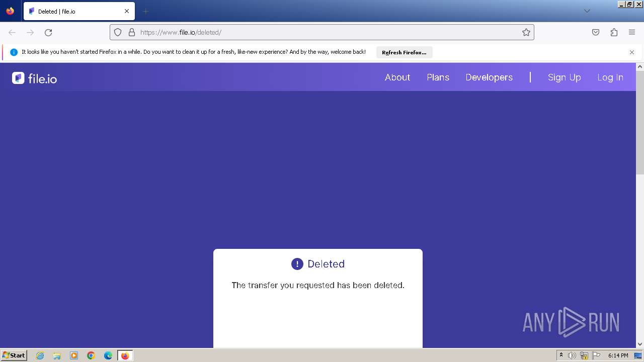This screenshot has width=644, height=362.
Task: Click the Deleted exclamation icon
Action: (x=297, y=264)
